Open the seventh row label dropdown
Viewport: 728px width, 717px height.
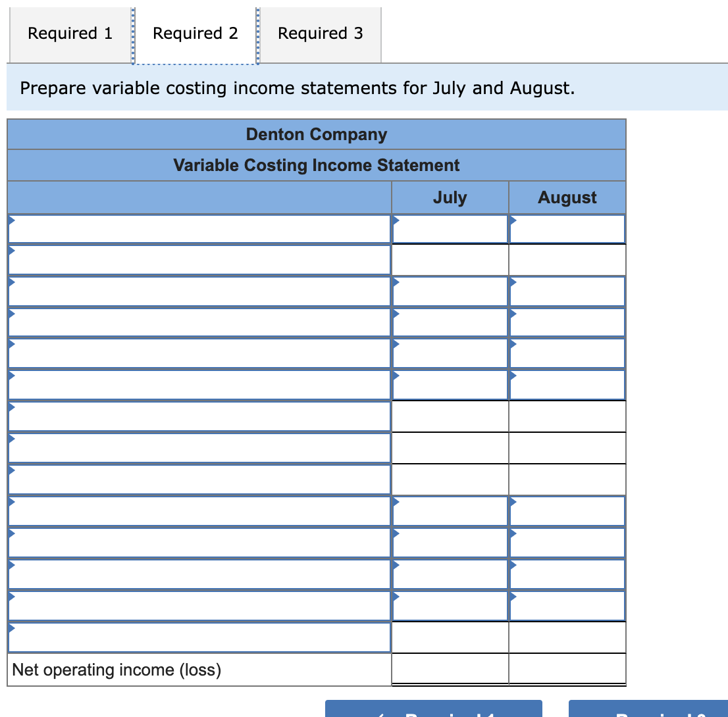199,417
